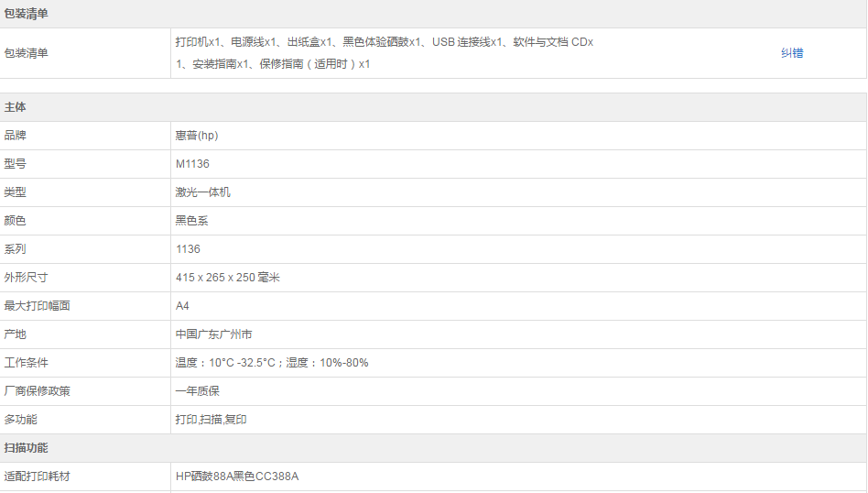
Task: Click the 适配打印耗材 row label
Action: tap(38, 477)
